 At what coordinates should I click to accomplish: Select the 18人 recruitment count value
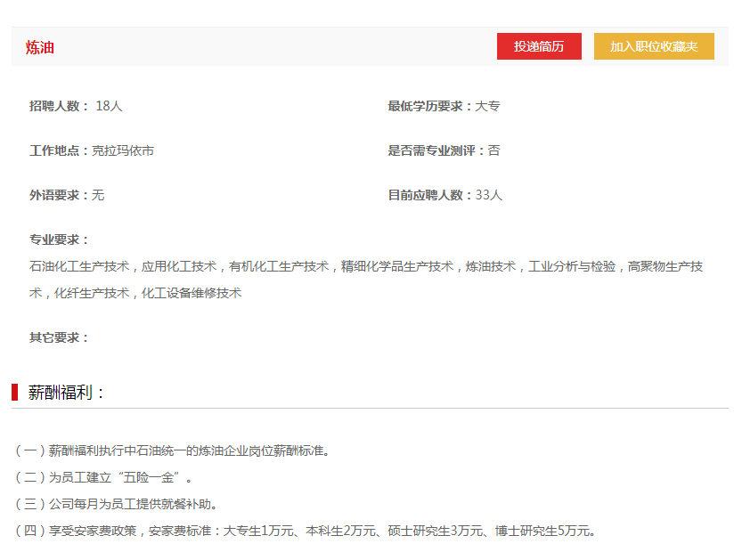click(x=109, y=106)
